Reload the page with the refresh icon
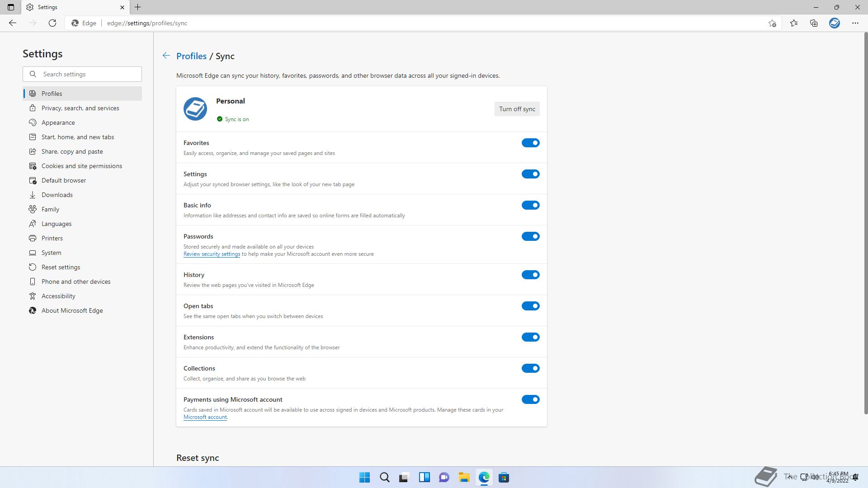 pos(52,23)
